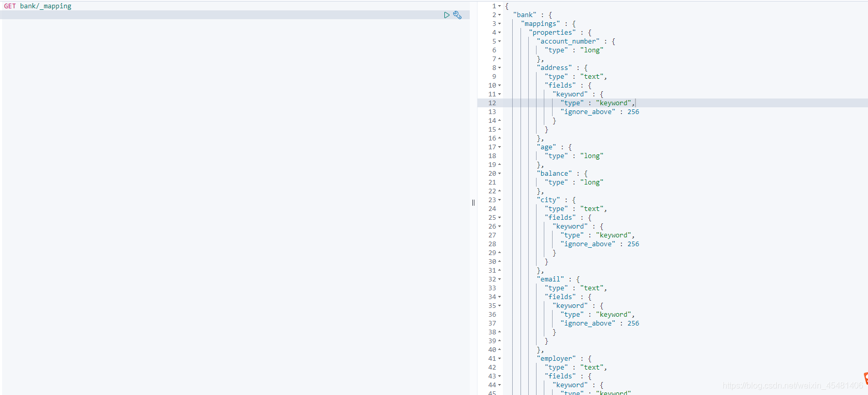This screenshot has width=868, height=395.
Task: Fold the "city" block at line 23
Action: coord(500,200)
